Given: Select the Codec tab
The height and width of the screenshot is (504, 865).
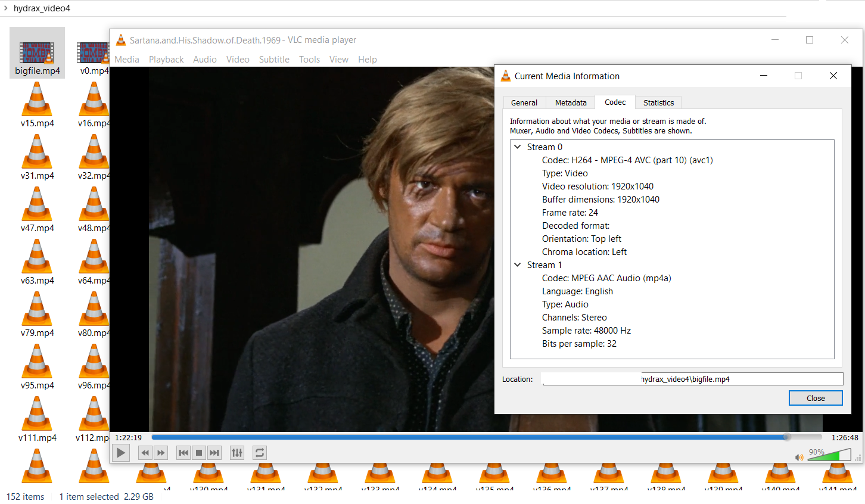Looking at the screenshot, I should 615,102.
